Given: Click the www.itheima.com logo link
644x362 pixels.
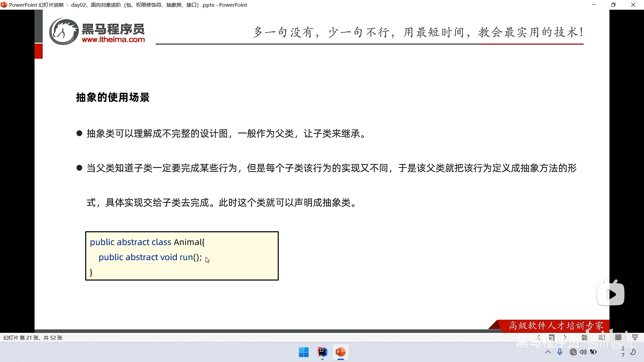Looking at the screenshot, I should pyautogui.click(x=113, y=40).
